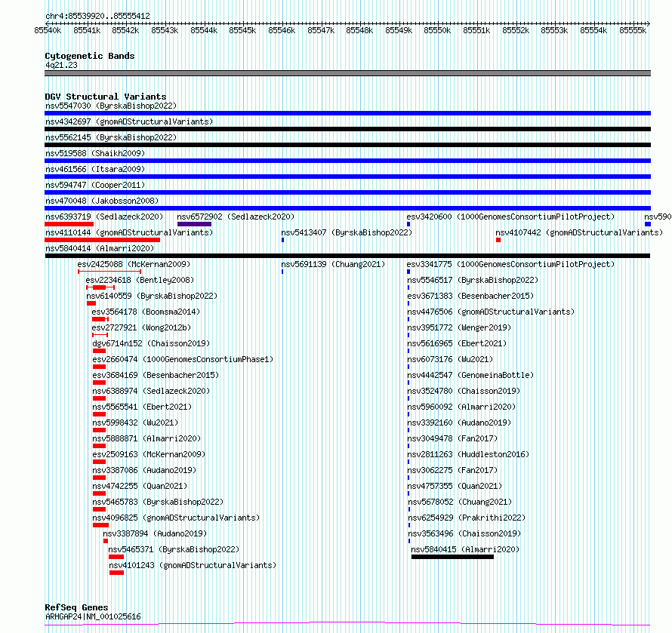
Task: Click nsv5465783 (ByrskaBishop2022) label
Action: (x=158, y=502)
